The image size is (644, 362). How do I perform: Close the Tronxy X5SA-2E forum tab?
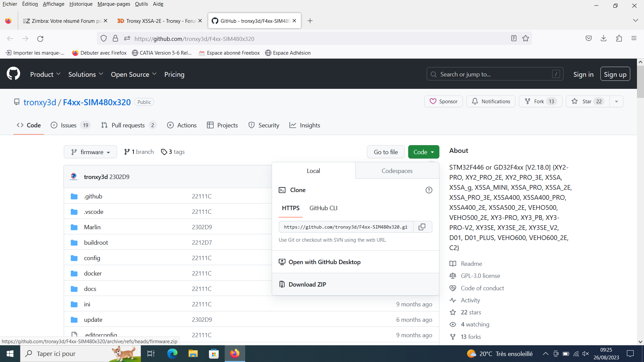tap(200, 21)
